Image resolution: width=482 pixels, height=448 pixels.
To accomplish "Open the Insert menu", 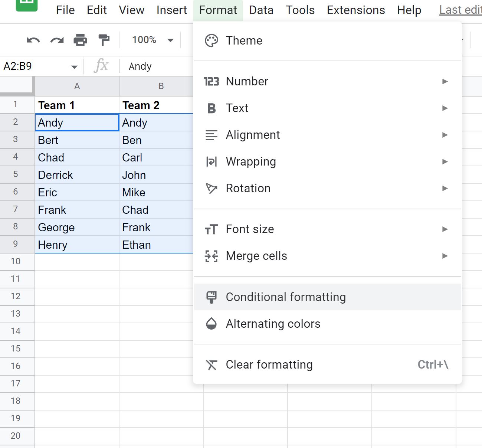I will tap(171, 10).
